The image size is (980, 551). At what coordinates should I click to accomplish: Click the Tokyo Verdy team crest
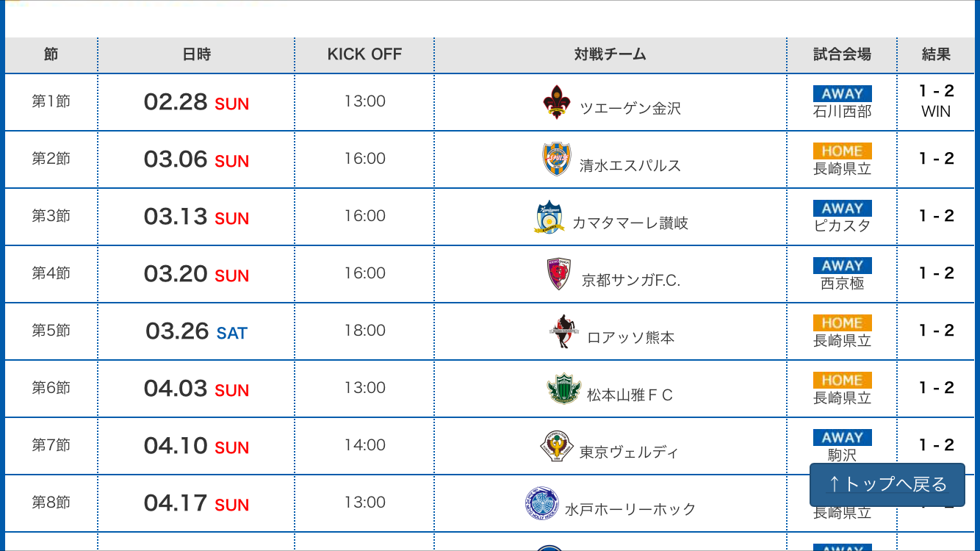(557, 446)
